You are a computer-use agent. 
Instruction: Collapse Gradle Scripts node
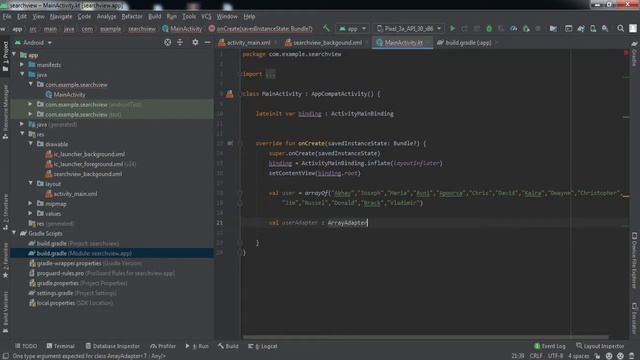coord(14,233)
